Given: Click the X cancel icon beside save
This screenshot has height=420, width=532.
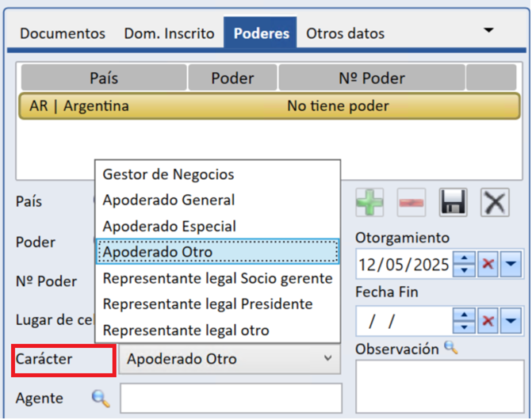Looking at the screenshot, I should (x=496, y=202).
